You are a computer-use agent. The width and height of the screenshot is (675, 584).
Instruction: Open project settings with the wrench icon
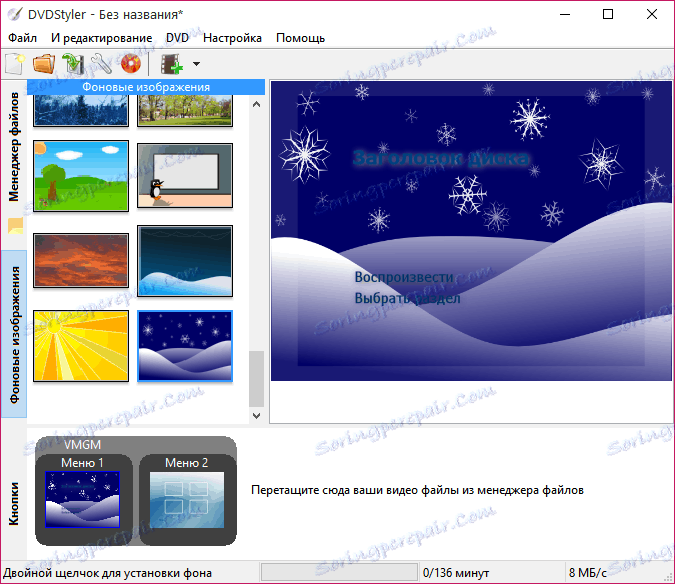tap(102, 64)
